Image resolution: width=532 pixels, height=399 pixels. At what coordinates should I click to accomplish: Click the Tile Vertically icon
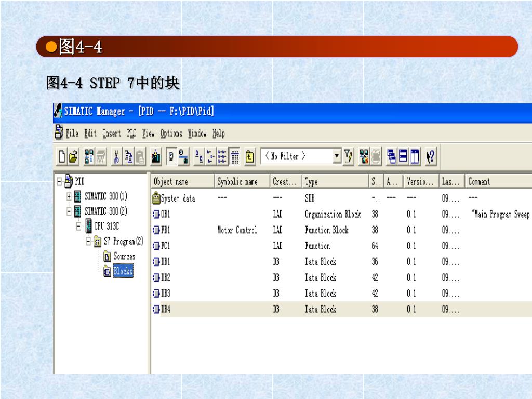point(415,157)
